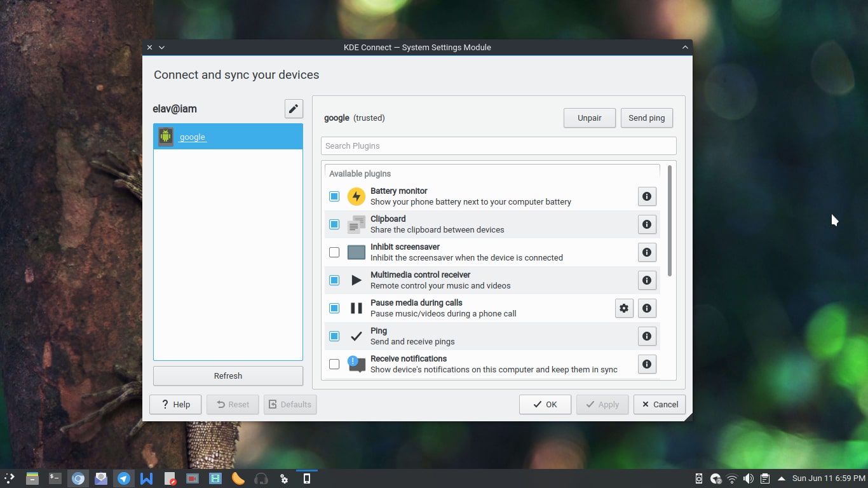
Task: Click the shade chevron on the titlebar
Action: 685,47
